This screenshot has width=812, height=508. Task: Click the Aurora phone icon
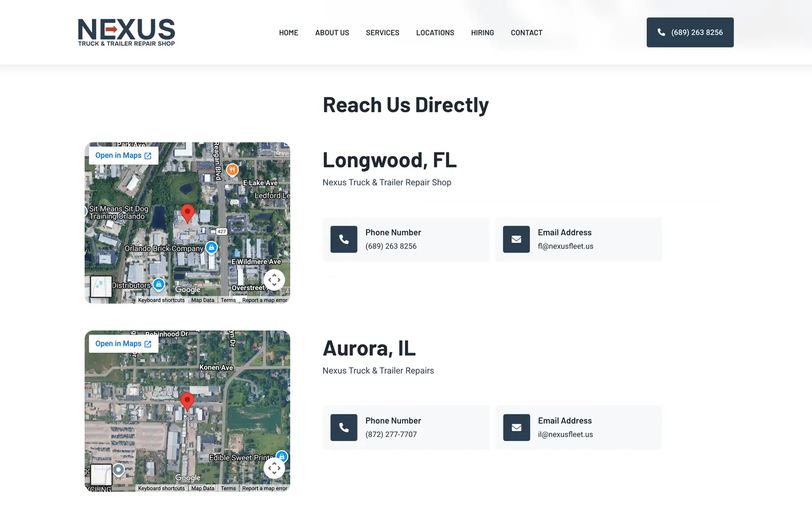[x=344, y=428]
